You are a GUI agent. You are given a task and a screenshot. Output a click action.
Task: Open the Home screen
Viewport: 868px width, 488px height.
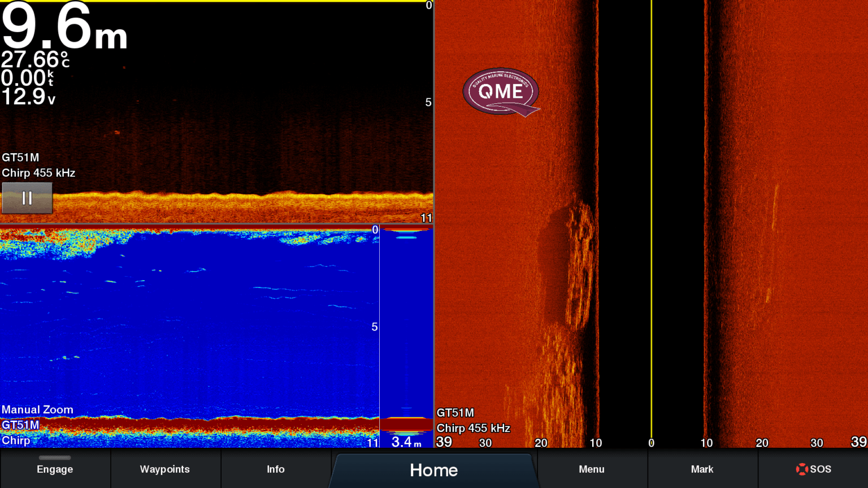pos(434,469)
